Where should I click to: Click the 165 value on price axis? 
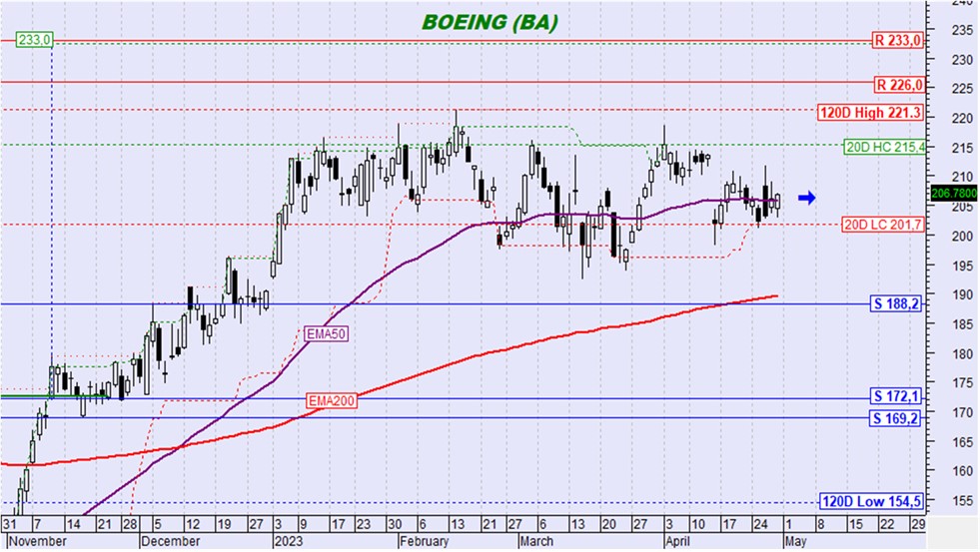(x=962, y=442)
